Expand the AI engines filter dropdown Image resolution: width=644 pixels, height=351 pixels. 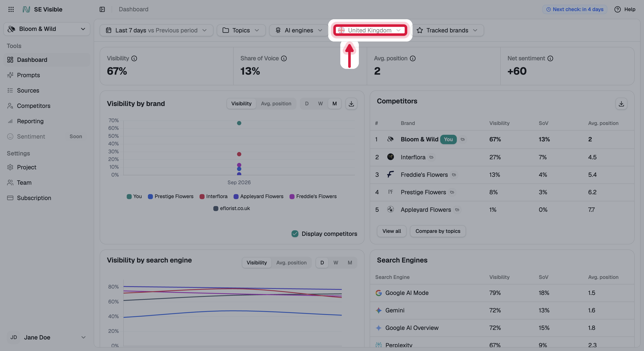tap(299, 30)
